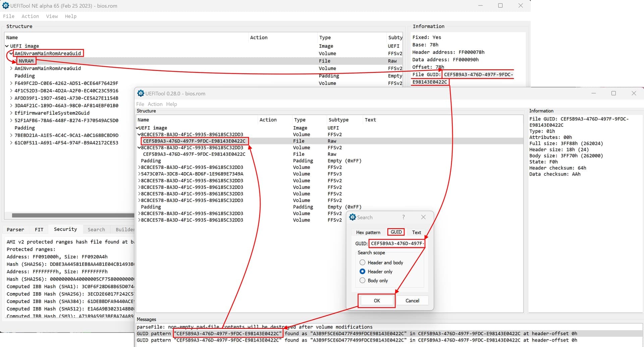This screenshot has width=644, height=347.
Task: Minimize the UEFITool NE window
Action: tap(480, 6)
